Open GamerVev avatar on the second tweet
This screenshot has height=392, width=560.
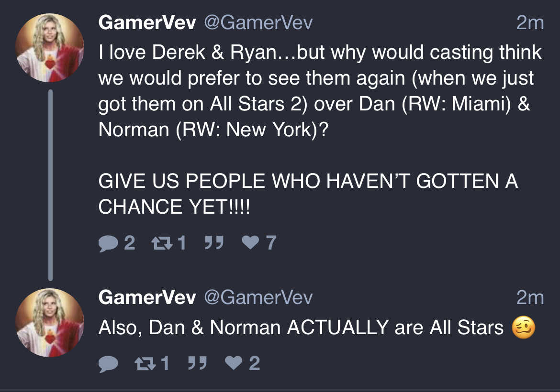click(50, 323)
